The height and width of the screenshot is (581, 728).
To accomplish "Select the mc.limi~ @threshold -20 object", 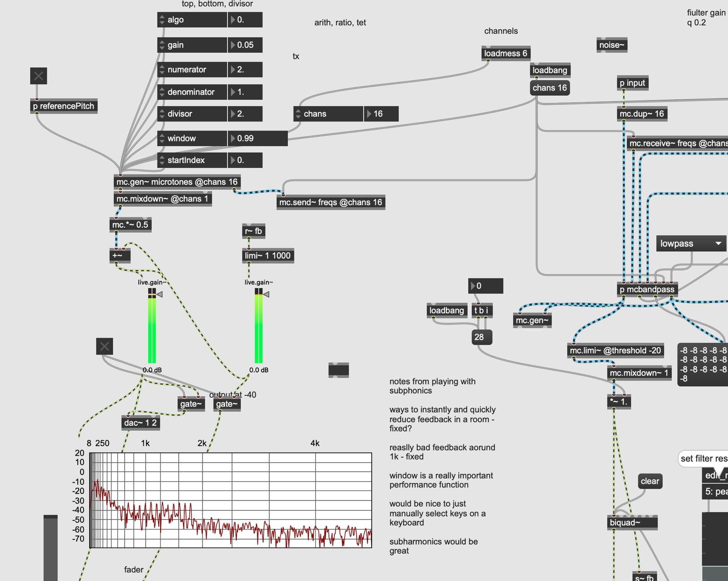I will 616,351.
